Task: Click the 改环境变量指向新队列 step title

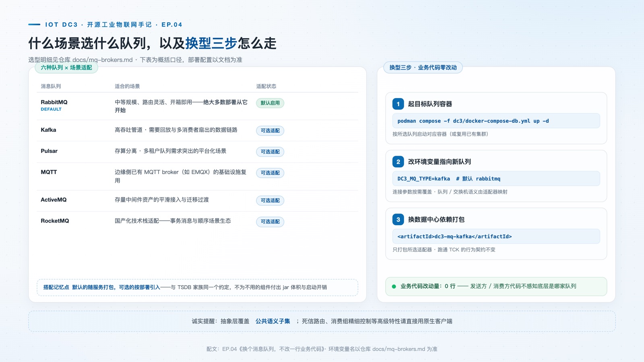Action: pos(440,162)
